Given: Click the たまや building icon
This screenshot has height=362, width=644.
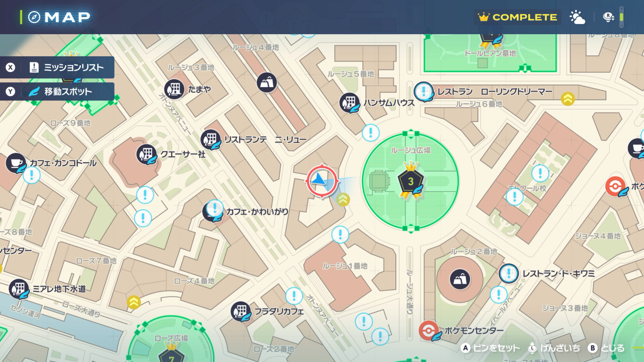Looking at the screenshot, I should (x=174, y=89).
